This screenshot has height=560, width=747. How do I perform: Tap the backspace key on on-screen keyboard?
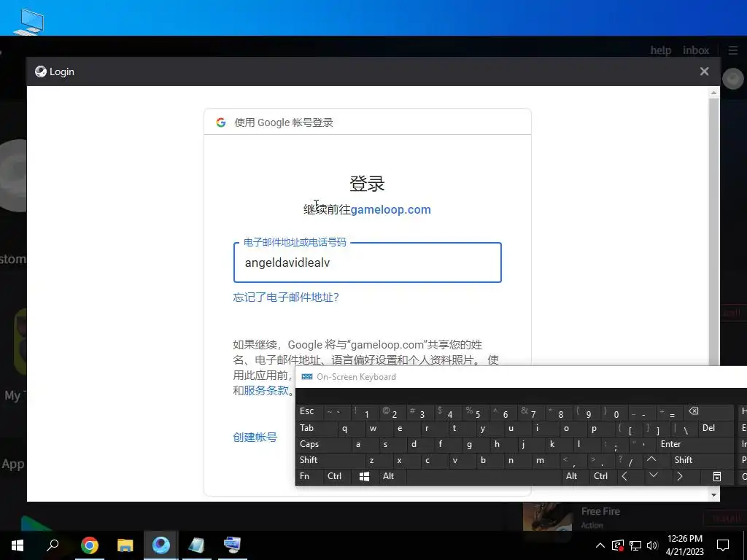coord(709,412)
